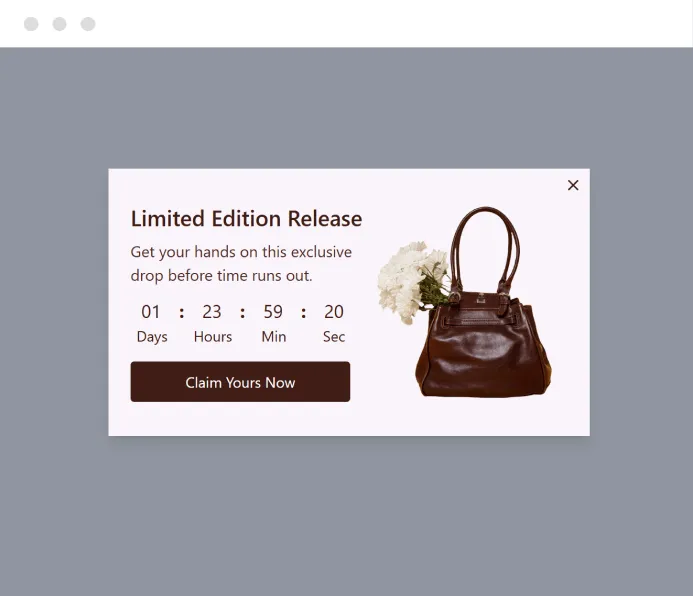The width and height of the screenshot is (693, 596).
Task: Click the exclusive drop description text
Action: click(241, 264)
